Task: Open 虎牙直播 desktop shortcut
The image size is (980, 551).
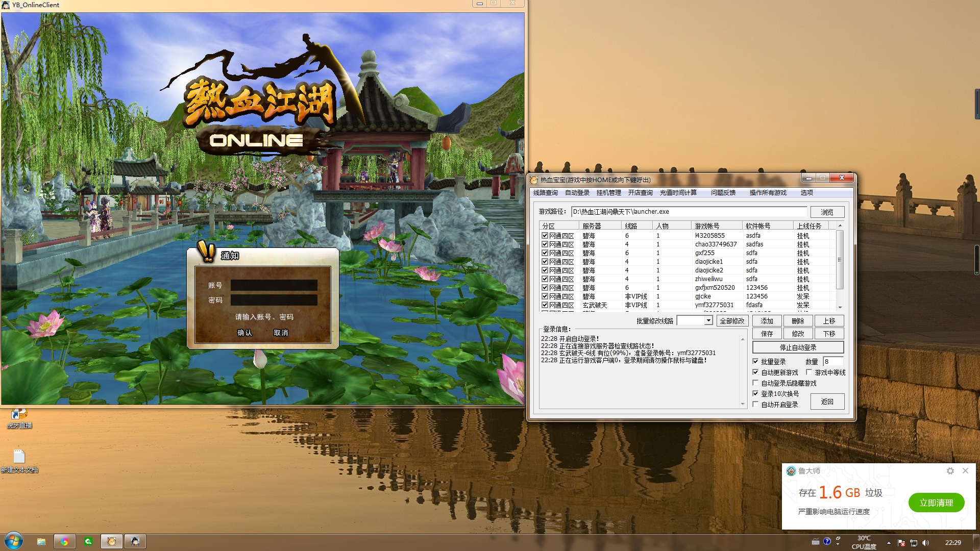Action: (x=19, y=418)
